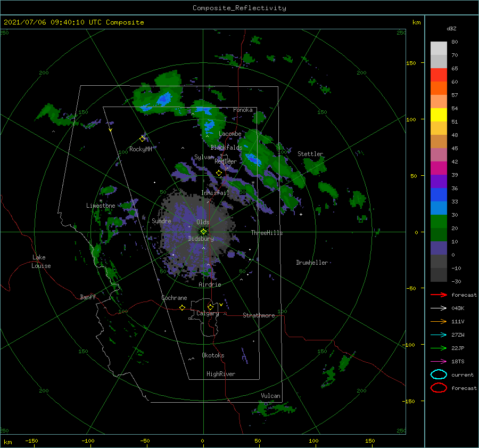Click the cyan 27ZW arrow icon

[x=439, y=335]
